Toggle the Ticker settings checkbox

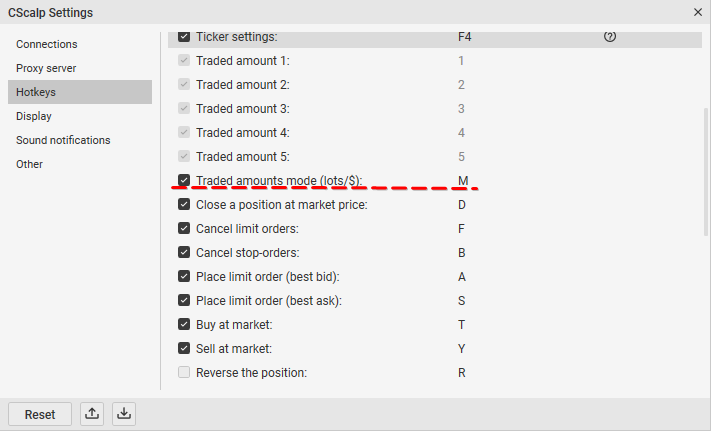pos(184,37)
